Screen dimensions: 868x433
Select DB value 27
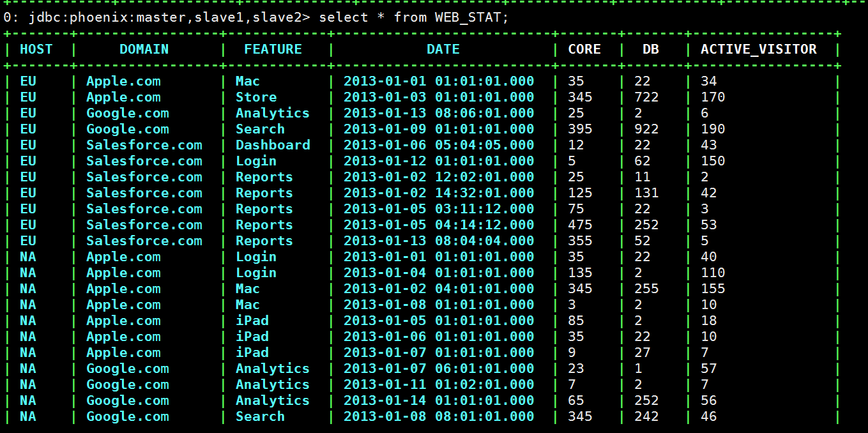(643, 353)
